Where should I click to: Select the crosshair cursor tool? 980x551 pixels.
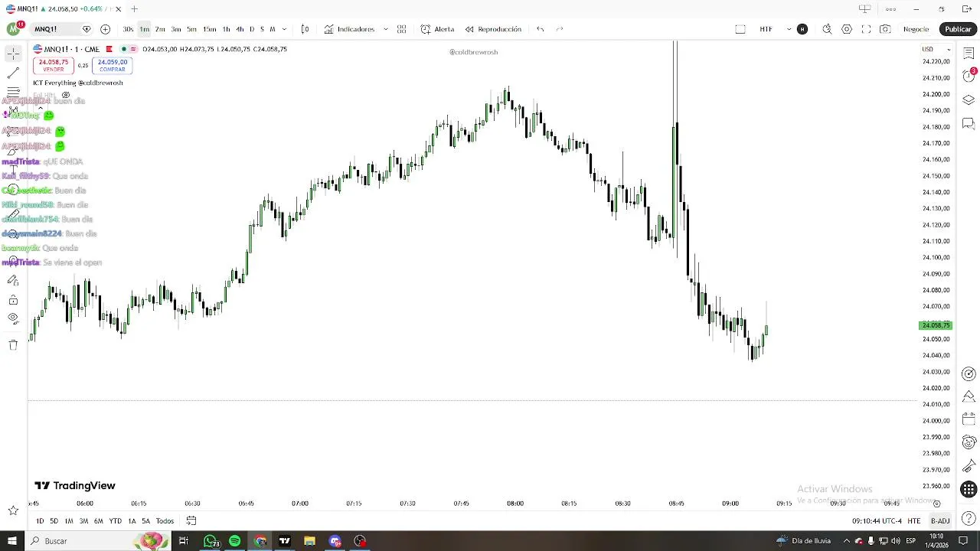tap(13, 54)
